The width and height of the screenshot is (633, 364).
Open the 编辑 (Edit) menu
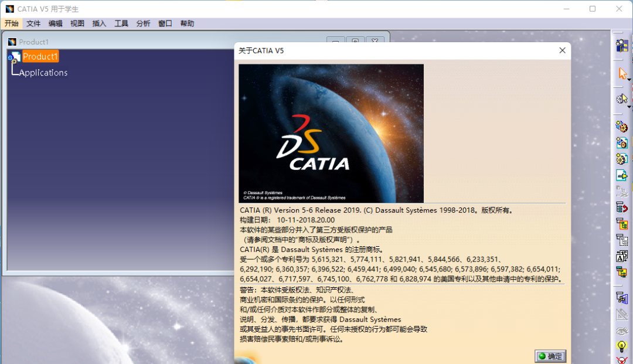55,23
